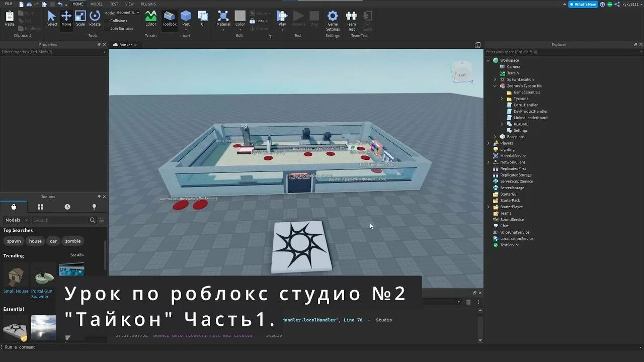Open the Creations lightbulb tab in Toolbox
Viewport: 644px width, 362px height.
pos(94,207)
